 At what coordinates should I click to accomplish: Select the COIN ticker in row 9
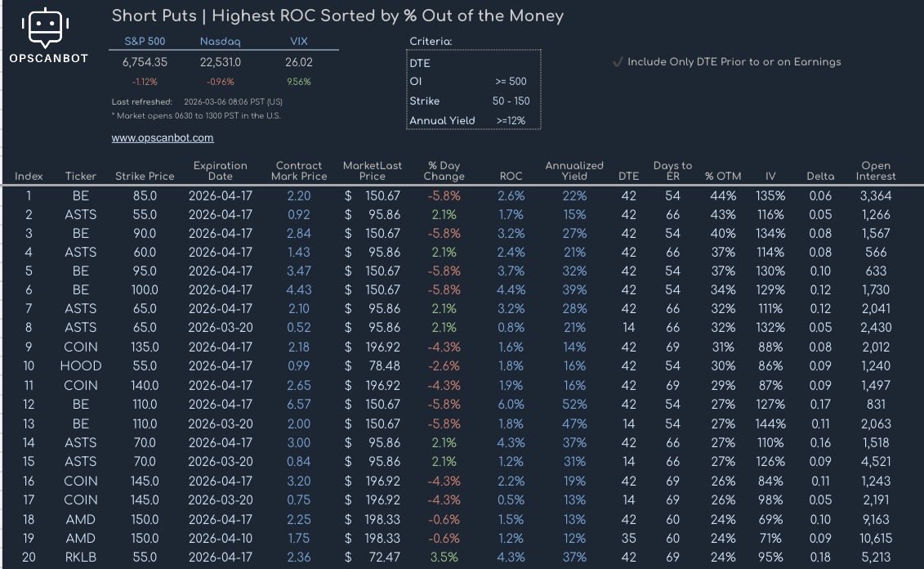(81, 347)
